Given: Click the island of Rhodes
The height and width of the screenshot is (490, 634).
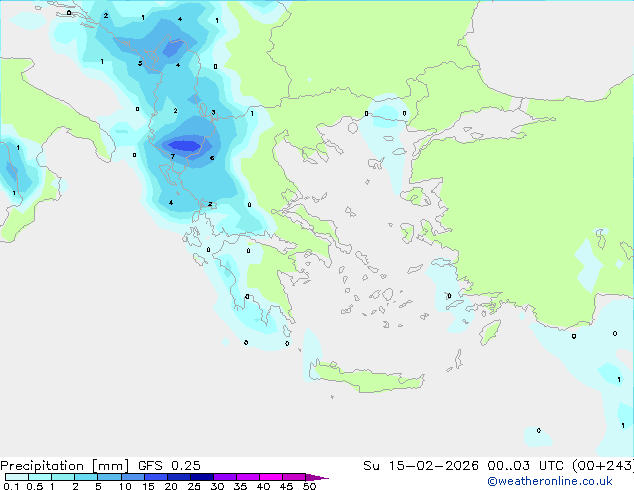Looking at the screenshot, I should click(x=490, y=332).
